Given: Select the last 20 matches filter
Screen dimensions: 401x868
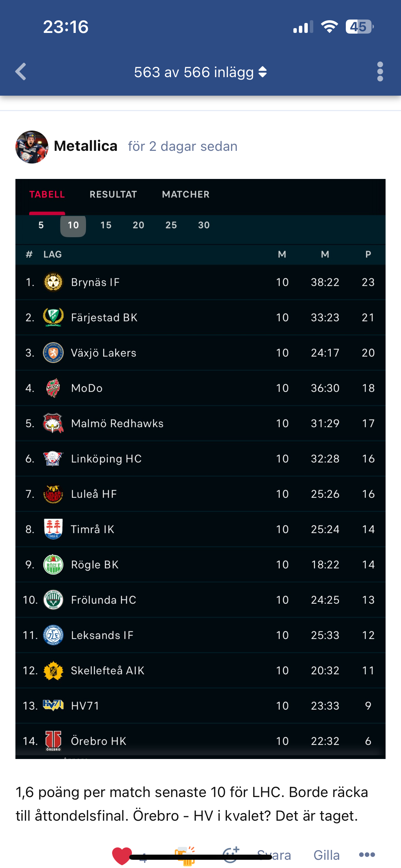Looking at the screenshot, I should pos(138,225).
